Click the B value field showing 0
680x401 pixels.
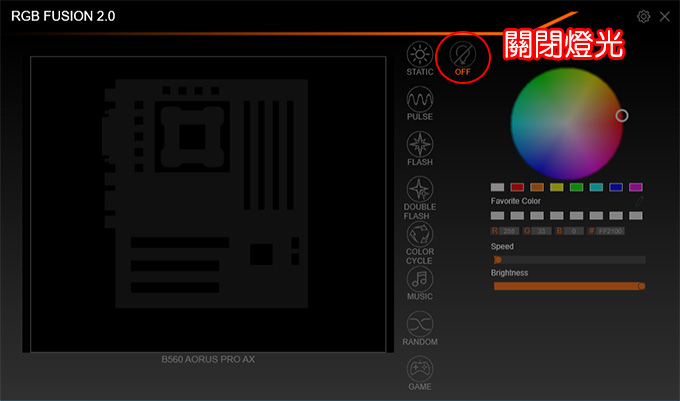pyautogui.click(x=574, y=231)
